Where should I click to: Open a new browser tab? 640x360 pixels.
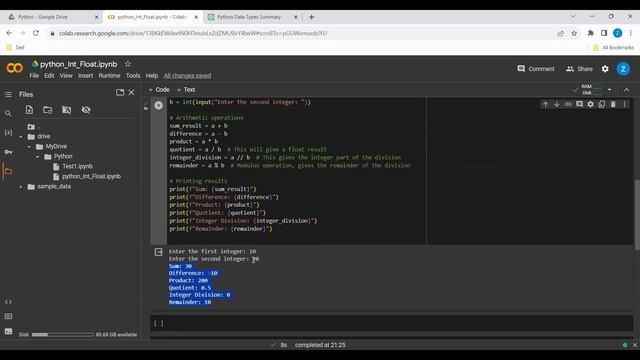(311, 17)
